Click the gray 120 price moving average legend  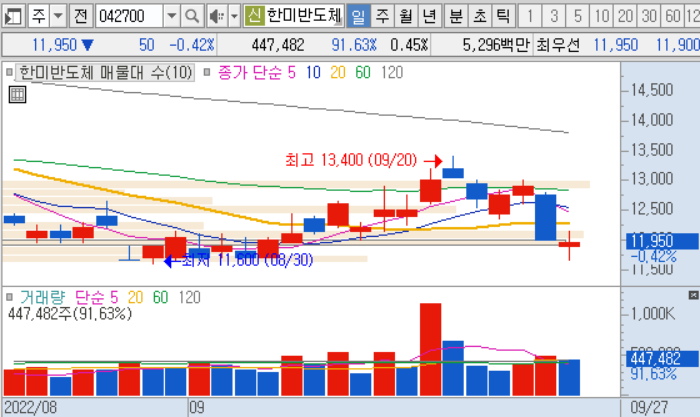(392, 72)
